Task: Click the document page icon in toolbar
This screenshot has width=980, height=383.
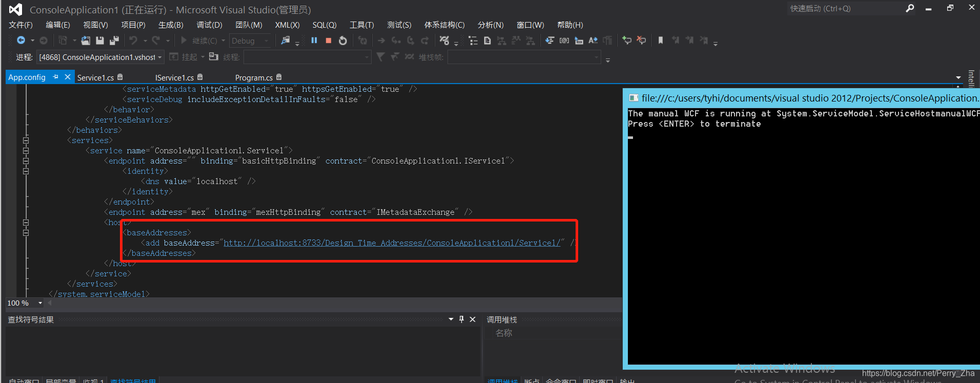Action: click(487, 41)
